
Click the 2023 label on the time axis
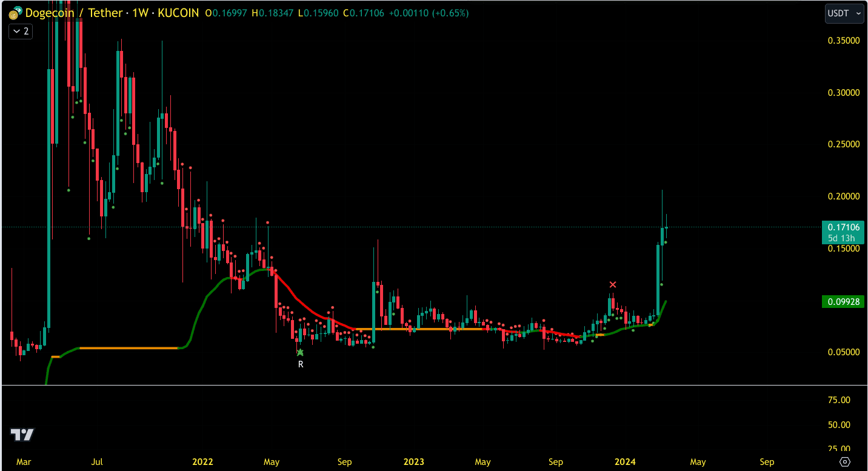coord(414,462)
